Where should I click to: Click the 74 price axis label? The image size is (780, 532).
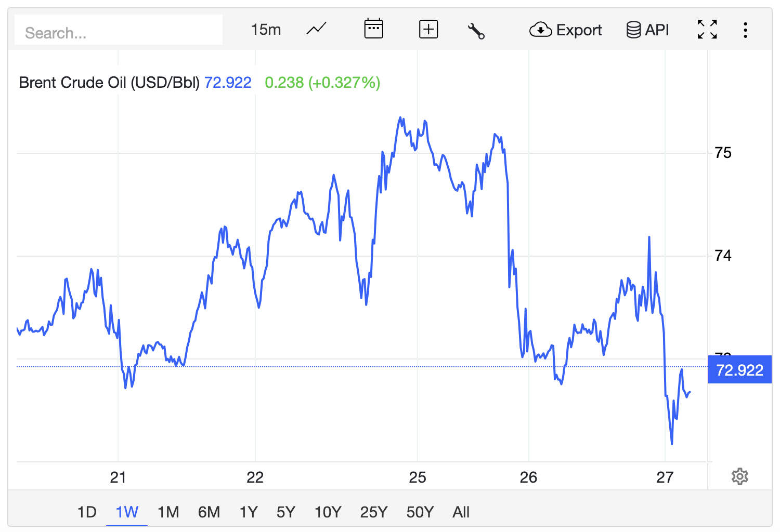pos(723,256)
